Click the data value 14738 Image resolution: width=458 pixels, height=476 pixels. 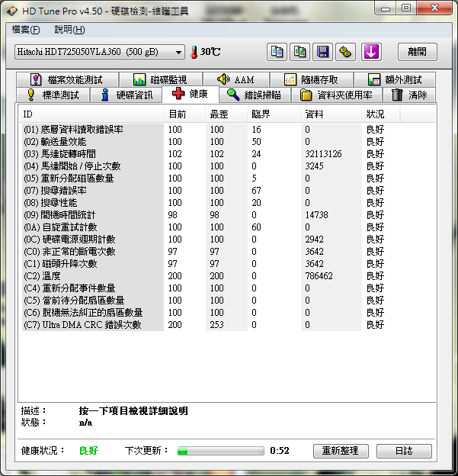pos(316,215)
